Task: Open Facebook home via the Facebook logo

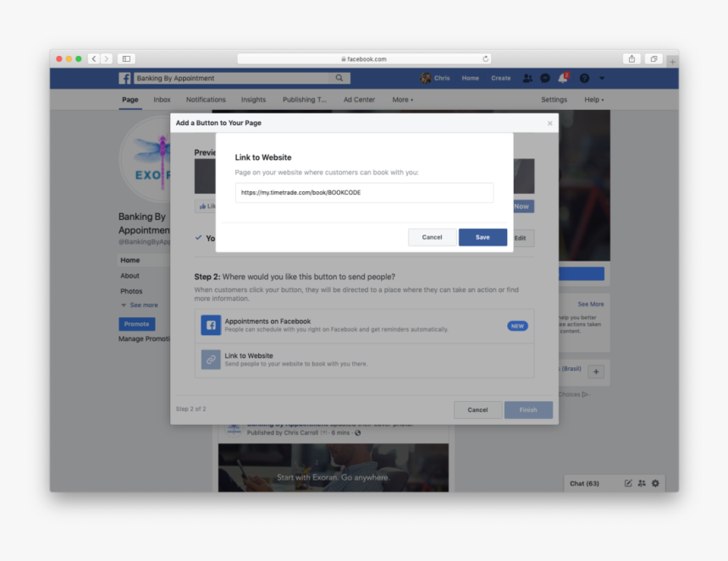Action: pyautogui.click(x=124, y=77)
